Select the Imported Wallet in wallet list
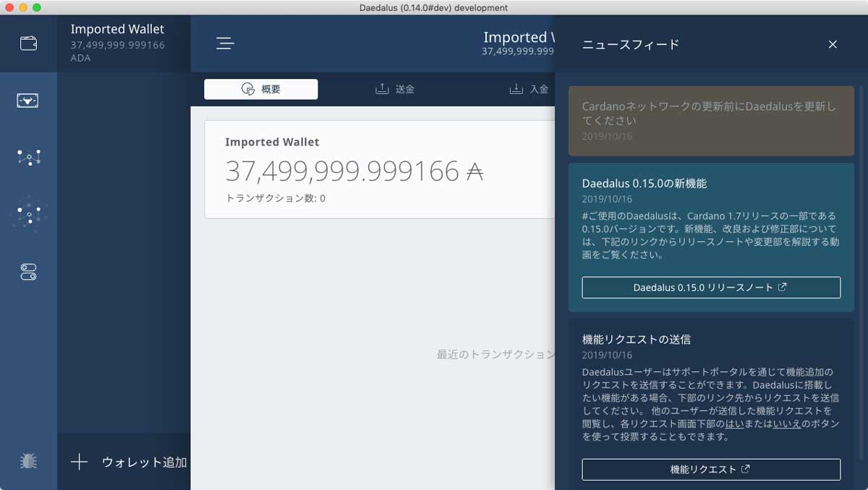The width and height of the screenshot is (868, 490). [x=124, y=43]
